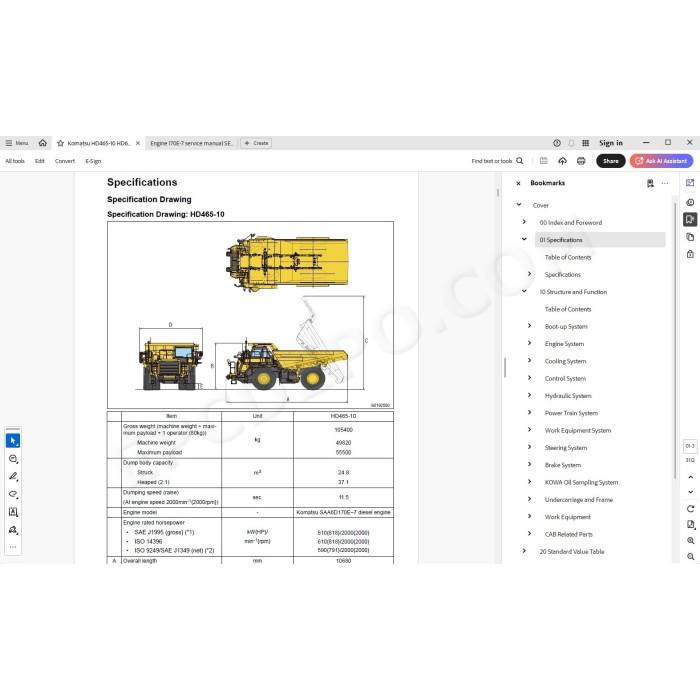Collapse the Cover bookmark
Image resolution: width=700 pixels, height=700 pixels.
click(519, 204)
